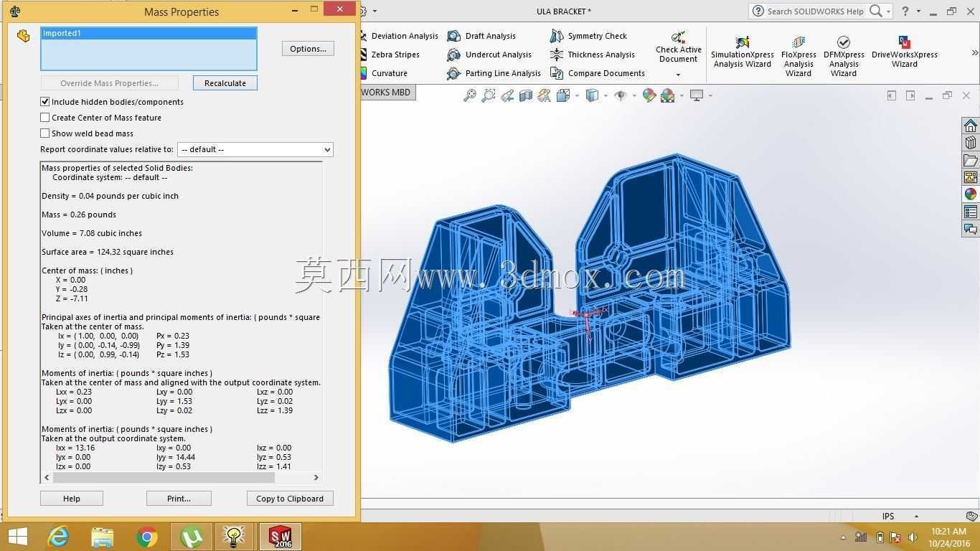Image resolution: width=980 pixels, height=551 pixels.
Task: Run Check Active Document
Action: (x=679, y=47)
